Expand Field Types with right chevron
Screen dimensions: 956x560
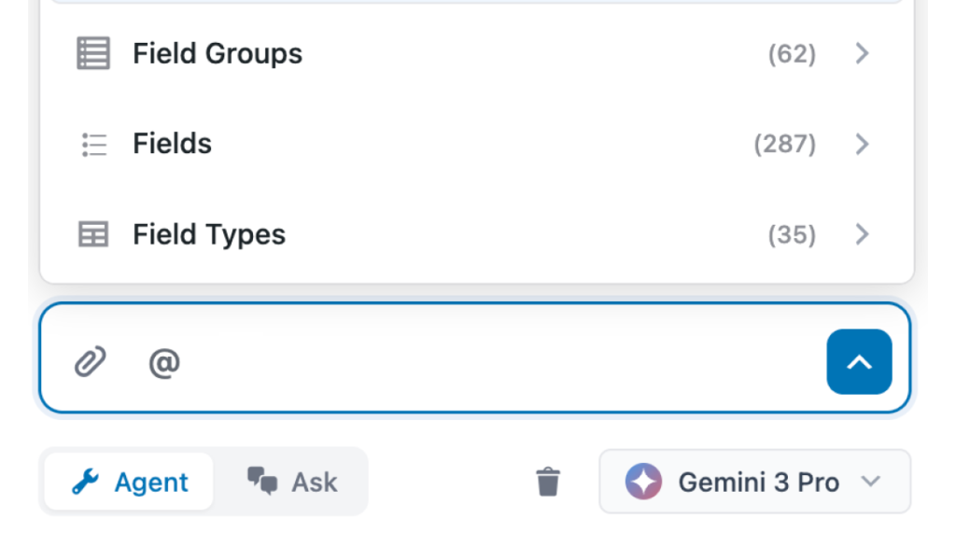862,234
